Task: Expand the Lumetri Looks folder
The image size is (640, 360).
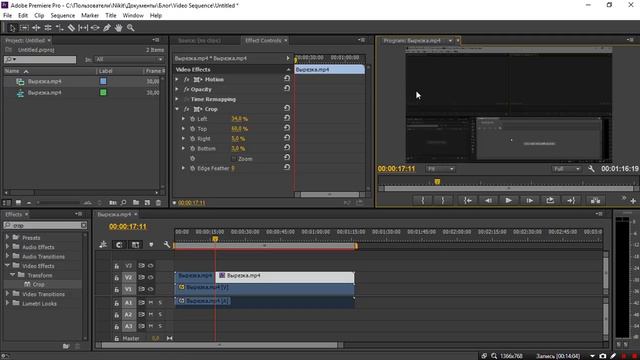Action: pyautogui.click(x=7, y=303)
